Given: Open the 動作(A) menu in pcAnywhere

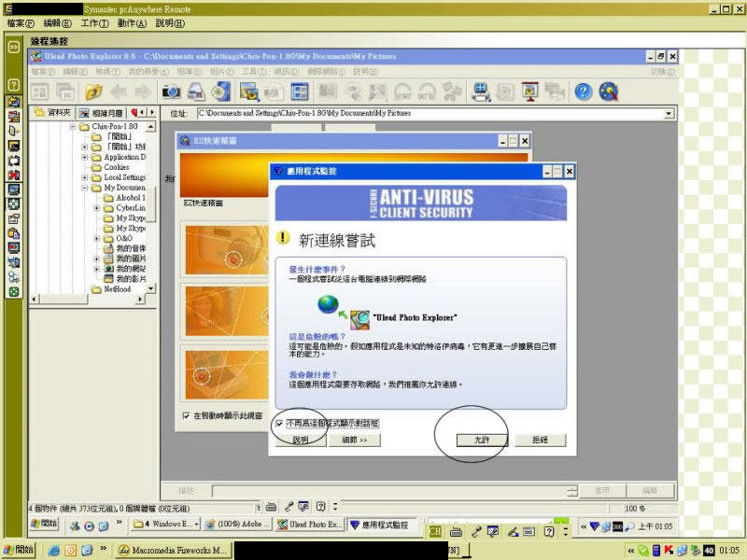Looking at the screenshot, I should point(132,22).
